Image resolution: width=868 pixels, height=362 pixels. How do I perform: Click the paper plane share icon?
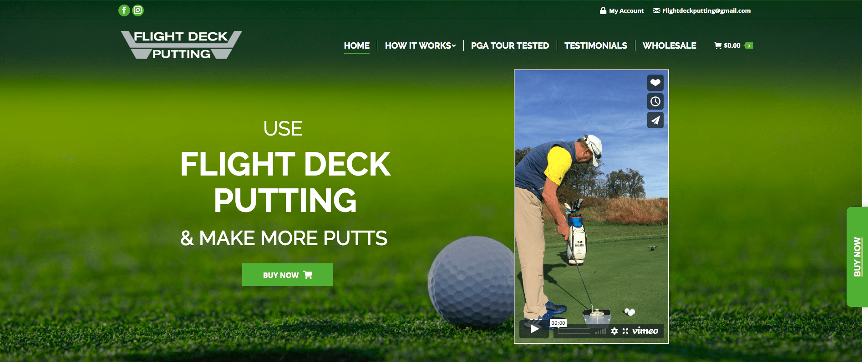click(655, 120)
